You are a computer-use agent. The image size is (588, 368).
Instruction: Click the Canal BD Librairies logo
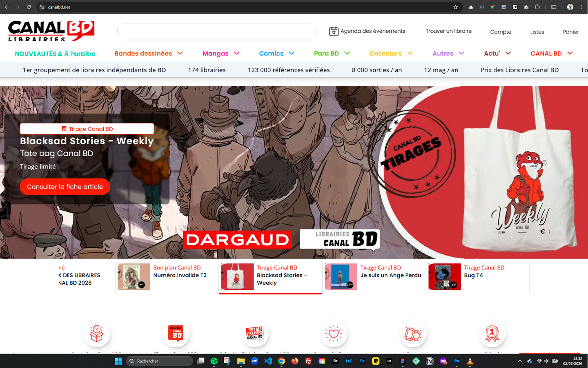point(51,31)
